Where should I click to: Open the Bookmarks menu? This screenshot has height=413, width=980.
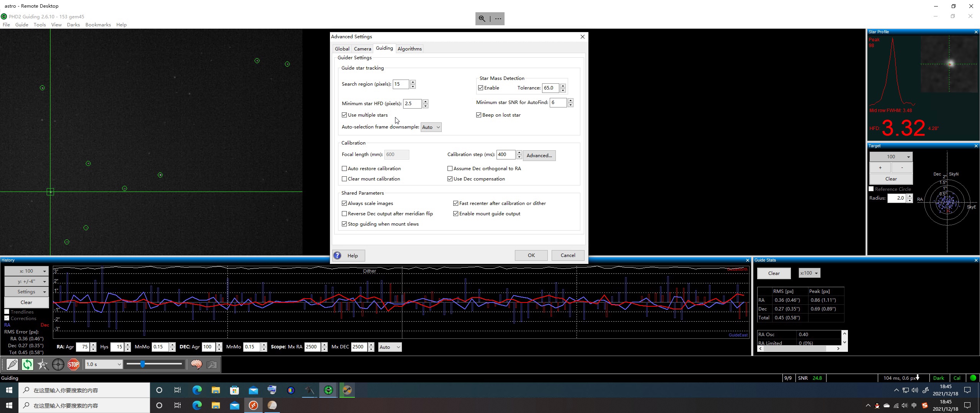tap(98, 25)
